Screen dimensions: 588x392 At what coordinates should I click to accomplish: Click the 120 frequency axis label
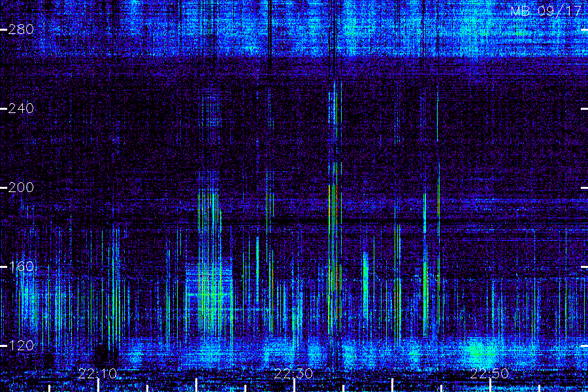21,345
